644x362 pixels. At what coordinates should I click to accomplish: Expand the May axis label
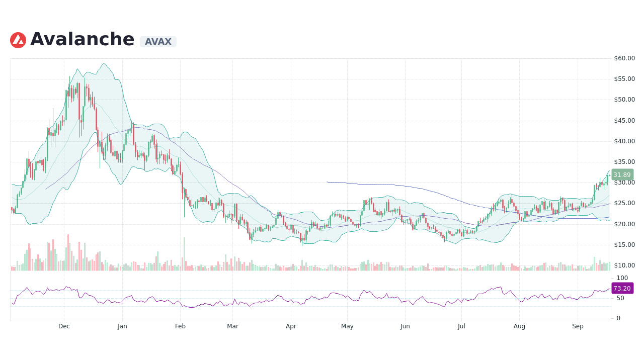347,326
